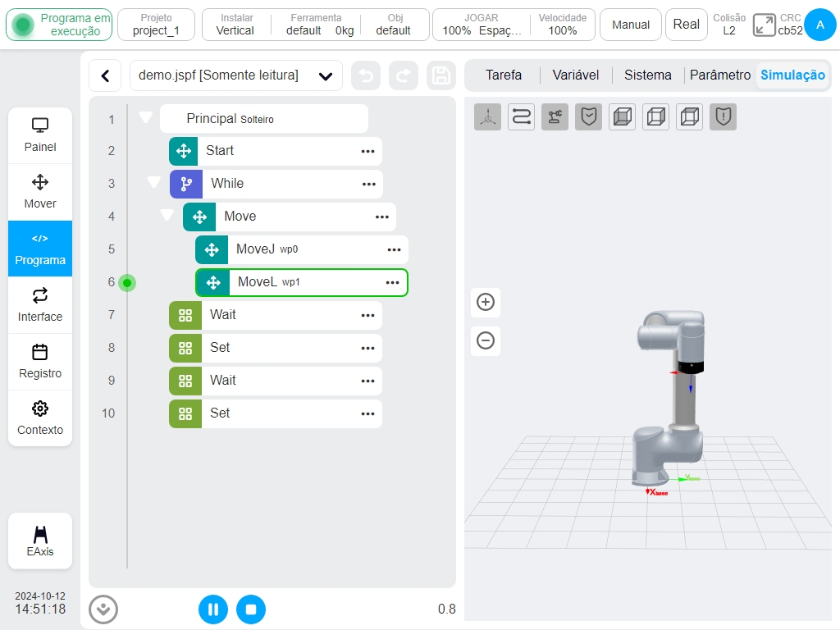Adjust the Velocidade 100% speed control
840x630 pixels.
[x=563, y=25]
